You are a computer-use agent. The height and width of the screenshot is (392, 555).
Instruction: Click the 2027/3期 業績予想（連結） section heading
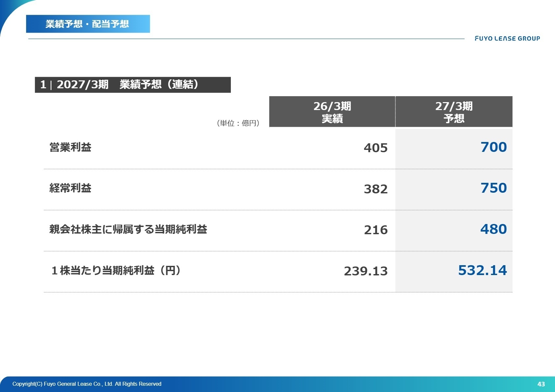(x=133, y=85)
